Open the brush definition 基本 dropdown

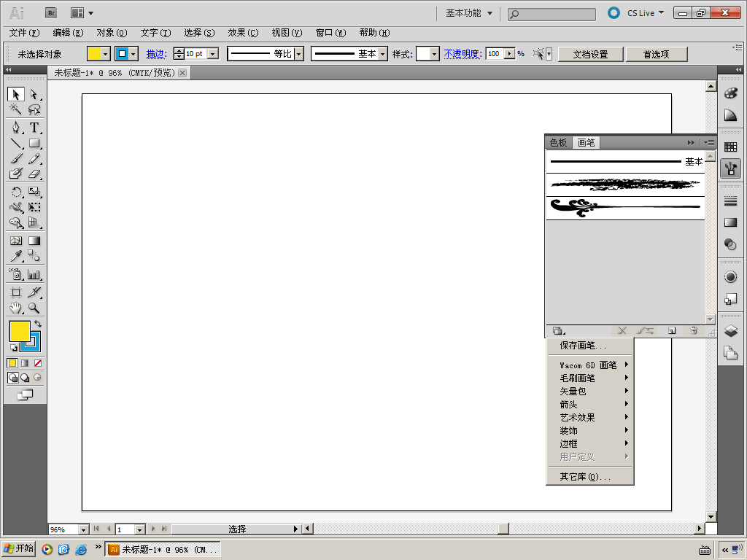pyautogui.click(x=382, y=54)
